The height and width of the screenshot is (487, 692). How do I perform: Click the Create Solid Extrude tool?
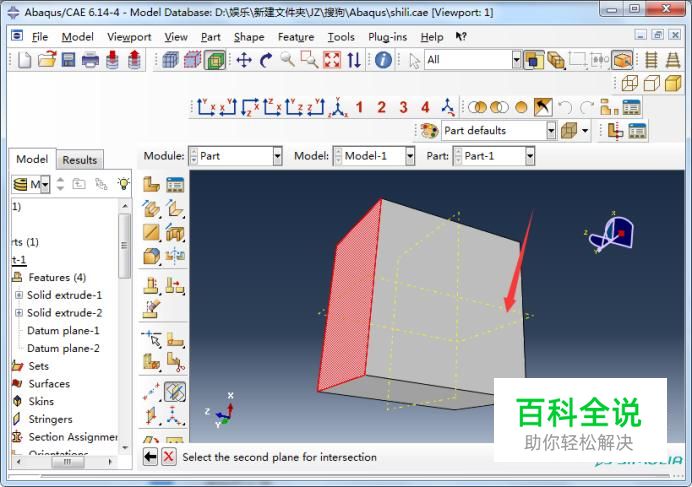[151, 208]
